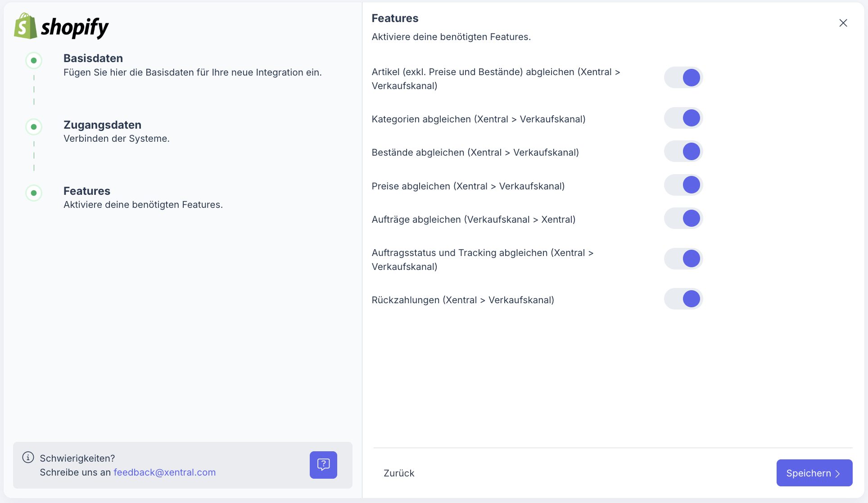Toggle Artikel abgleichen switch

[683, 77]
